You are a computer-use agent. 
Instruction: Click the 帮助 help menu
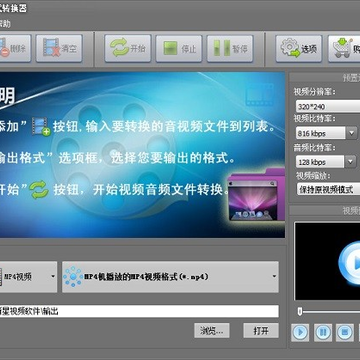(5, 24)
